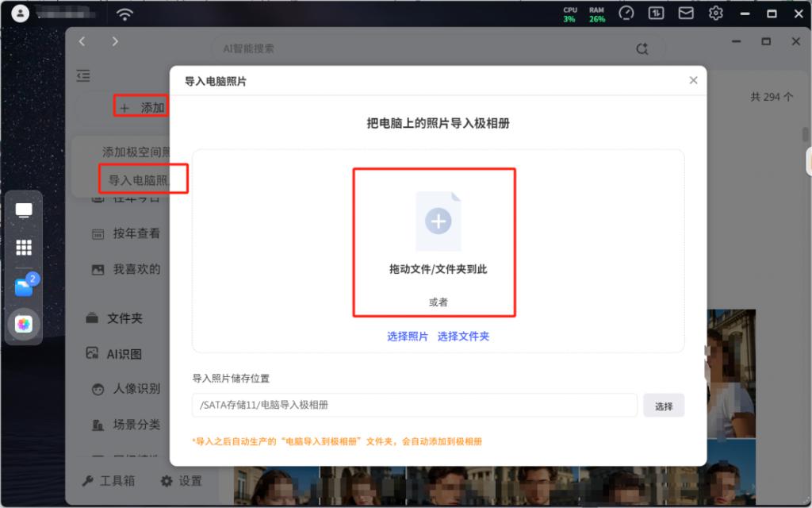Choose 添加极空间照片 menu entry
Viewport: 812px width, 508px height.
(x=136, y=152)
